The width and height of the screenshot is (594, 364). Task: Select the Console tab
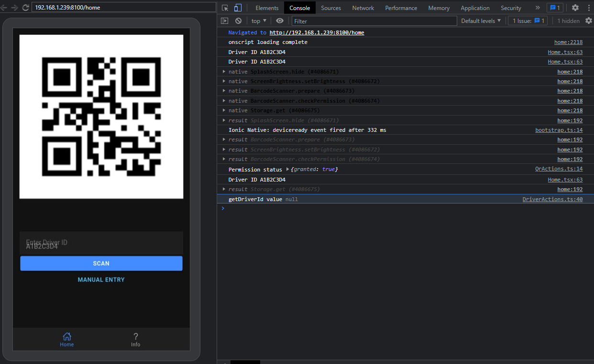tap(299, 8)
